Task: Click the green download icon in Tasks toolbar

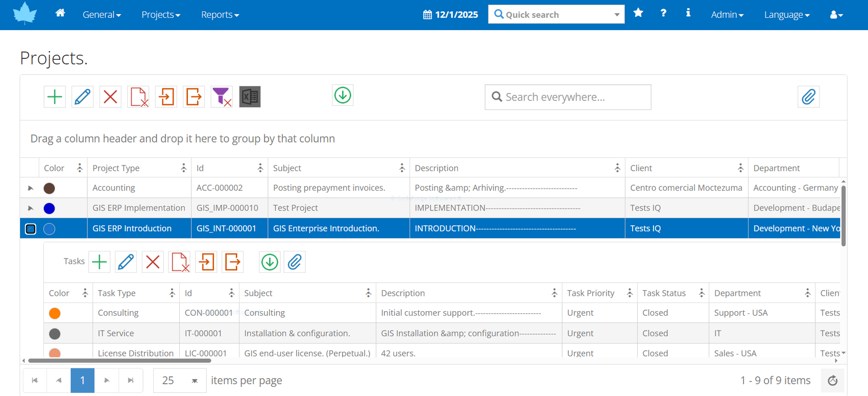Action: coord(270,262)
